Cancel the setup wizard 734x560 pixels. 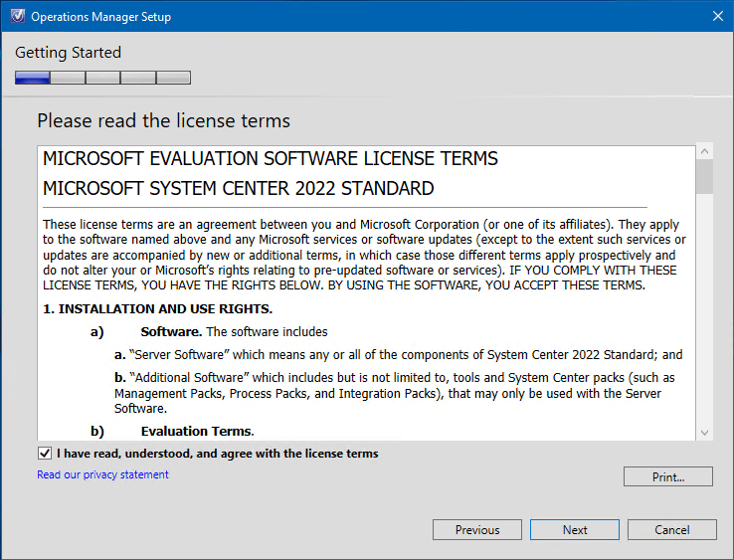[x=672, y=530]
